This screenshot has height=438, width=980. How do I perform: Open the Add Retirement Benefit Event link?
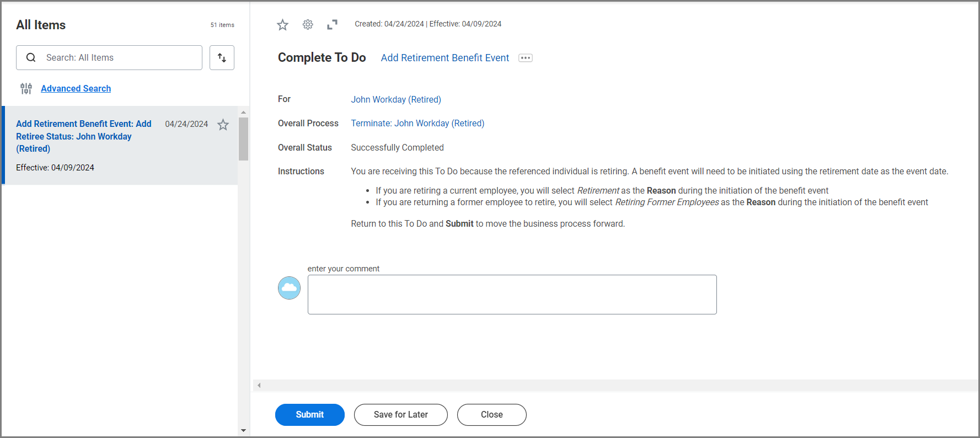click(x=445, y=58)
